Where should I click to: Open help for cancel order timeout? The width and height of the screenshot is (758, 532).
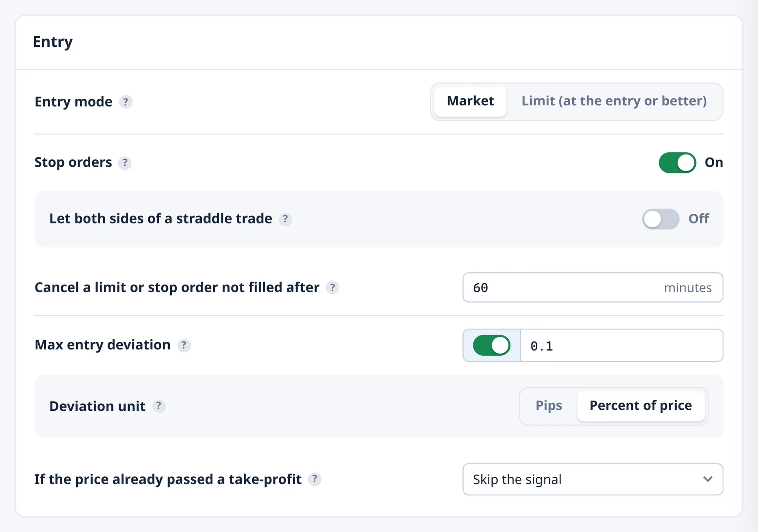pyautogui.click(x=333, y=287)
